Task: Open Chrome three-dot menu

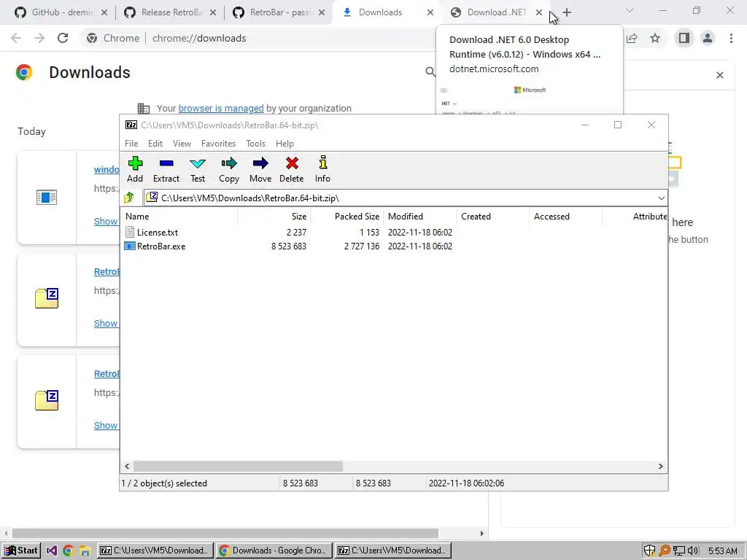Action: (731, 38)
